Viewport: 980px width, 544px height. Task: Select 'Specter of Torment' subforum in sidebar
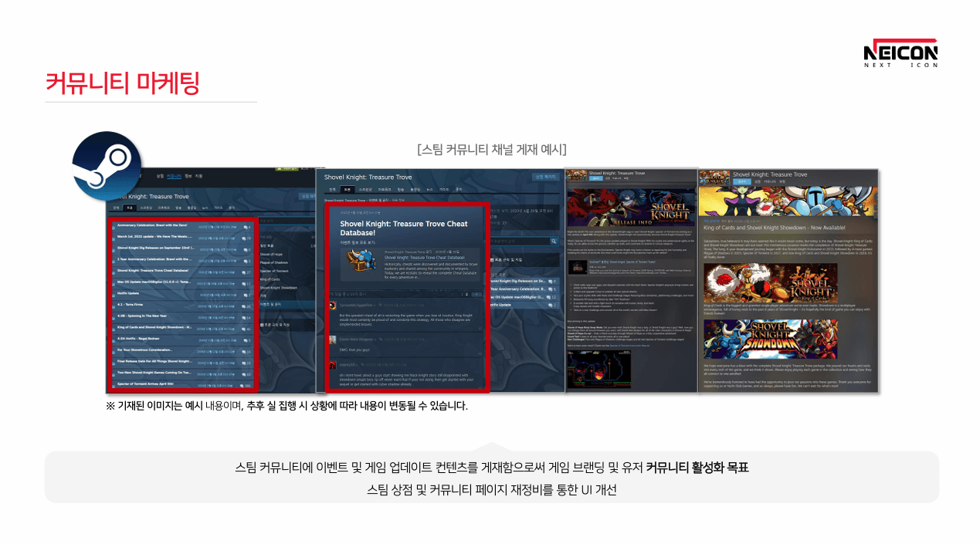tap(273, 271)
